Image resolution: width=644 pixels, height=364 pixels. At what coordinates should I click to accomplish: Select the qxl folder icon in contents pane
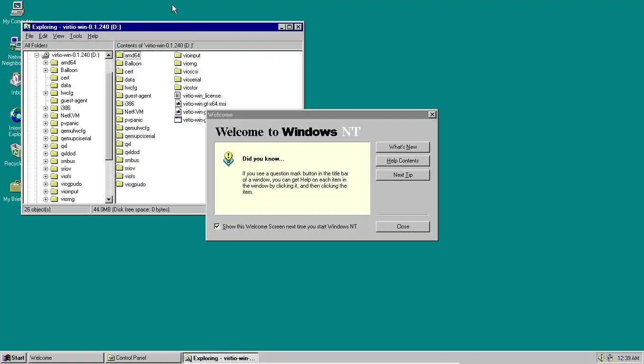pyautogui.click(x=119, y=144)
